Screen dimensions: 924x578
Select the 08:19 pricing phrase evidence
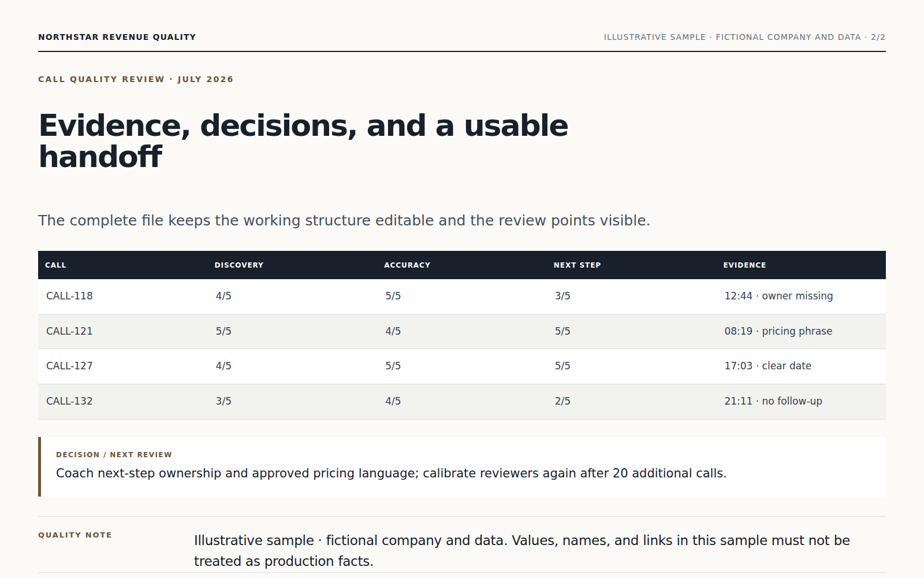click(778, 331)
